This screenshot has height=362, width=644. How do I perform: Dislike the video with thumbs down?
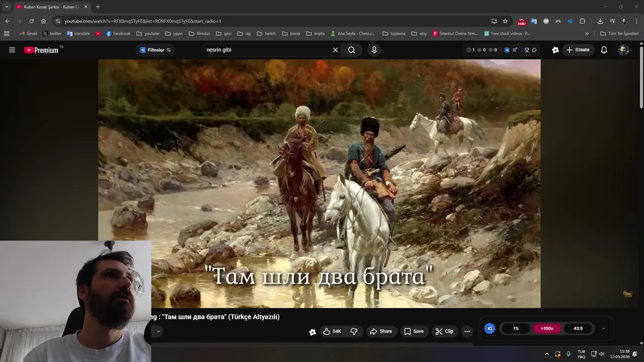354,331
